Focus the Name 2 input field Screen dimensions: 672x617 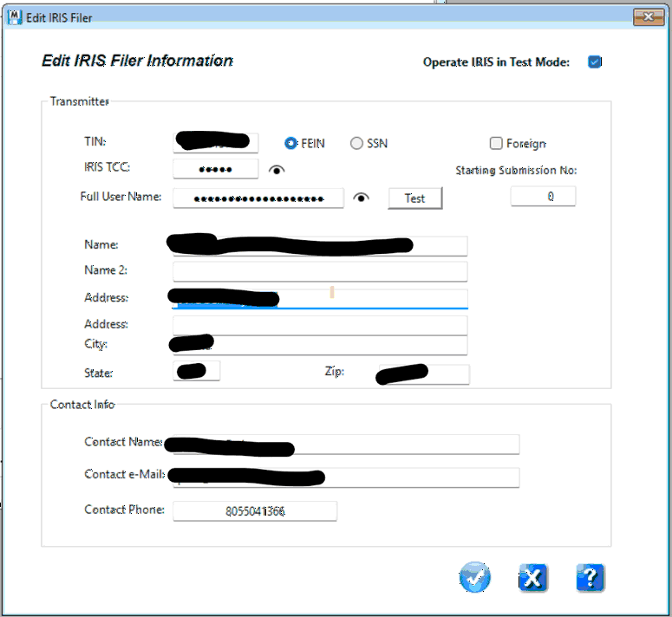[319, 271]
